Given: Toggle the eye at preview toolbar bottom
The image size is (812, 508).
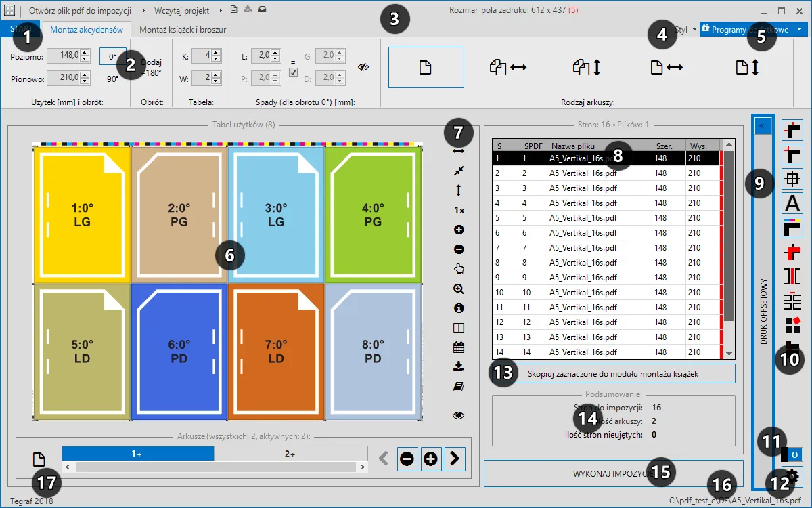Looking at the screenshot, I should pos(459,415).
